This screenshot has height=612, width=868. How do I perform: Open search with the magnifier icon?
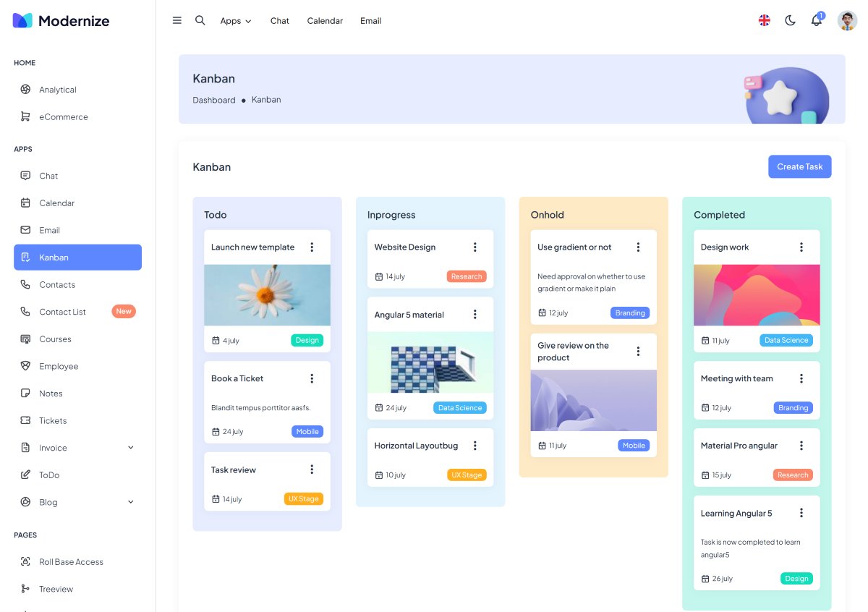pyautogui.click(x=200, y=20)
